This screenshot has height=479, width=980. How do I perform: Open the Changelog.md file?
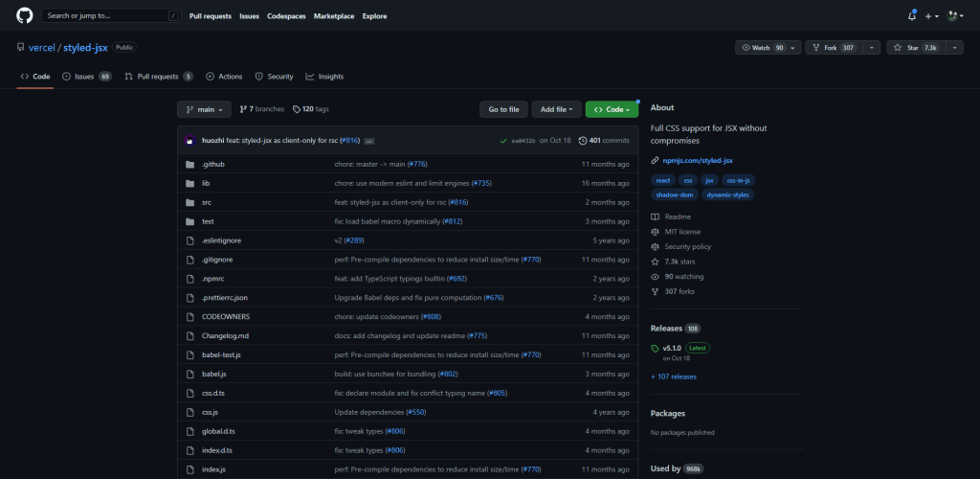[226, 336]
